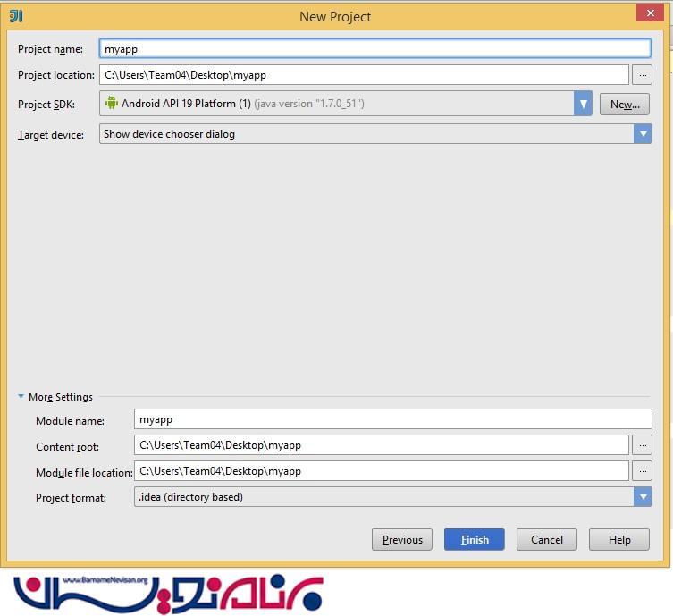Go back with the Previous button
The image size is (673, 616).
point(402,540)
